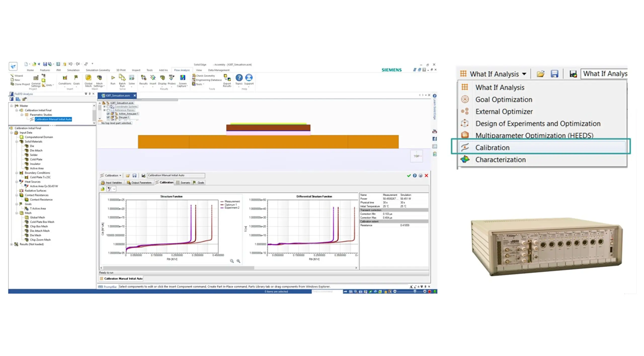Open the What If Analysis dropdown

click(x=493, y=74)
